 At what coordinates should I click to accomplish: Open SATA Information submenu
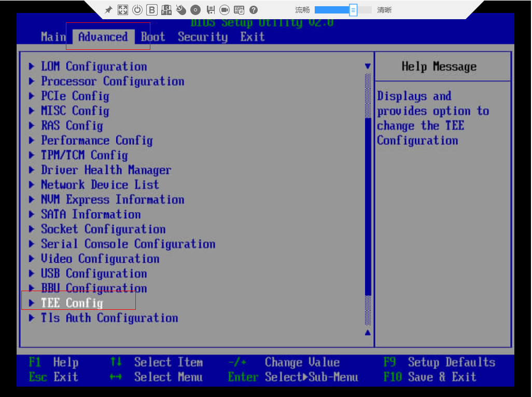pyautogui.click(x=91, y=214)
